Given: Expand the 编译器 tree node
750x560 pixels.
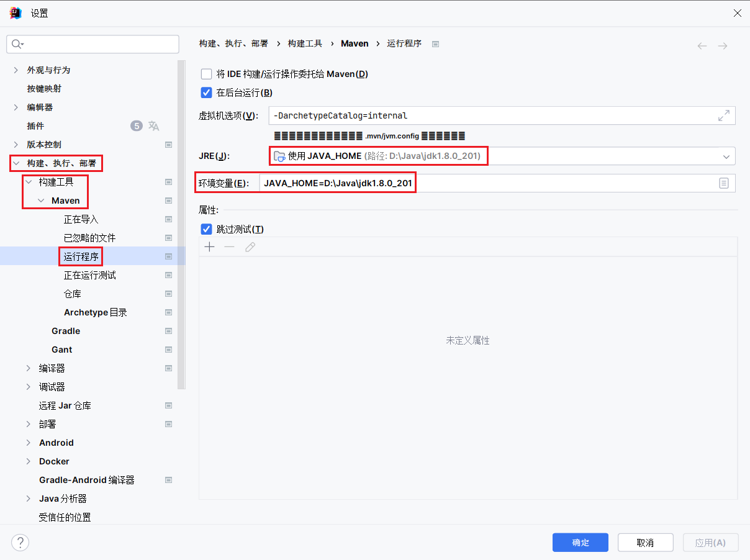Looking at the screenshot, I should point(28,368).
